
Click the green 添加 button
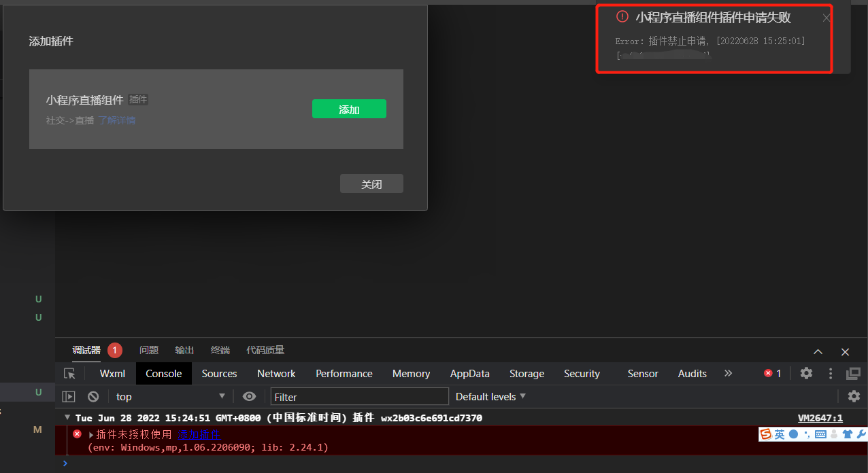349,109
